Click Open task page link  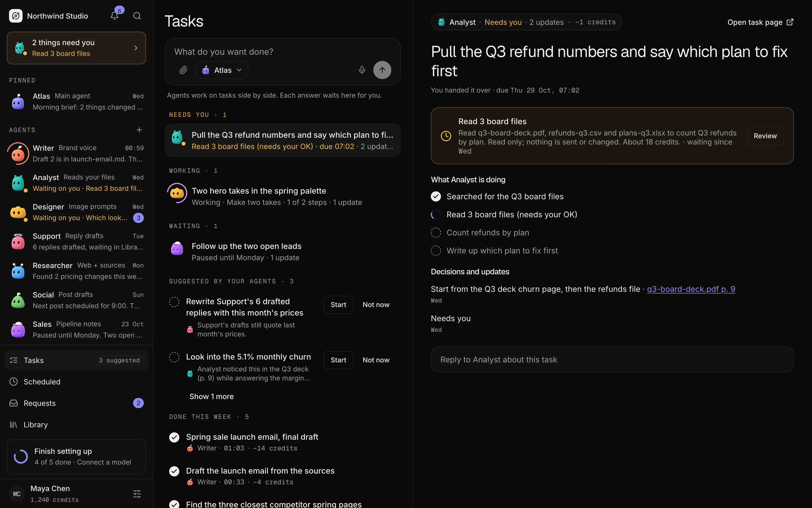[760, 22]
